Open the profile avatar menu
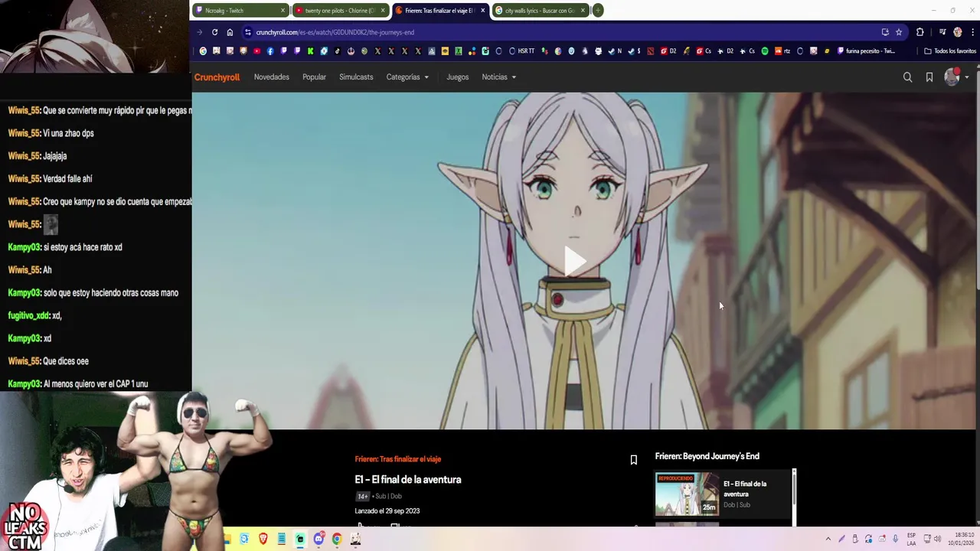 (x=952, y=77)
